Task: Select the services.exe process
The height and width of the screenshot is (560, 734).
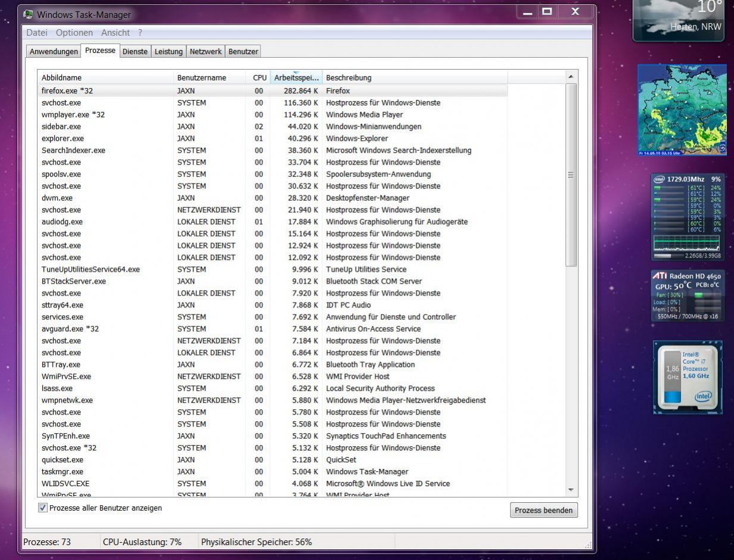Action: 272,317
